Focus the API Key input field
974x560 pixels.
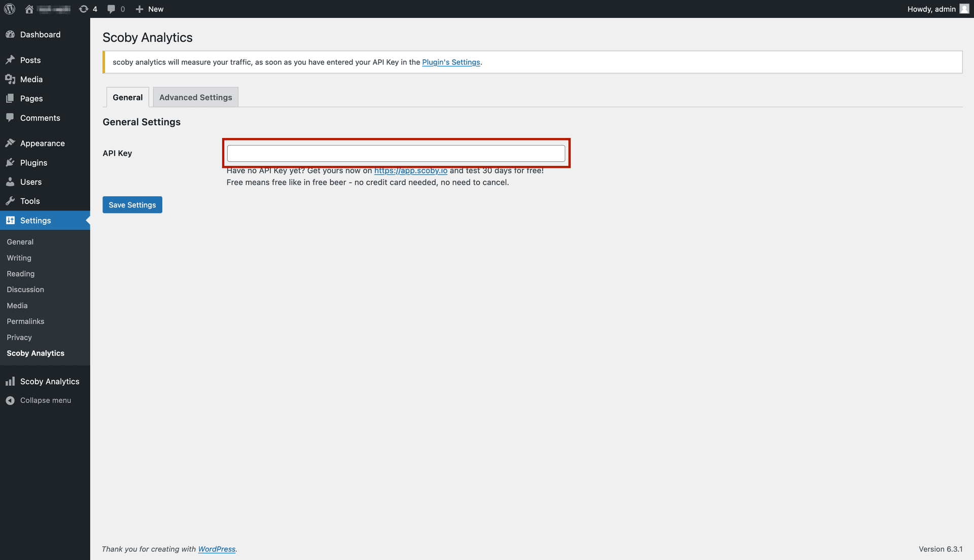396,153
